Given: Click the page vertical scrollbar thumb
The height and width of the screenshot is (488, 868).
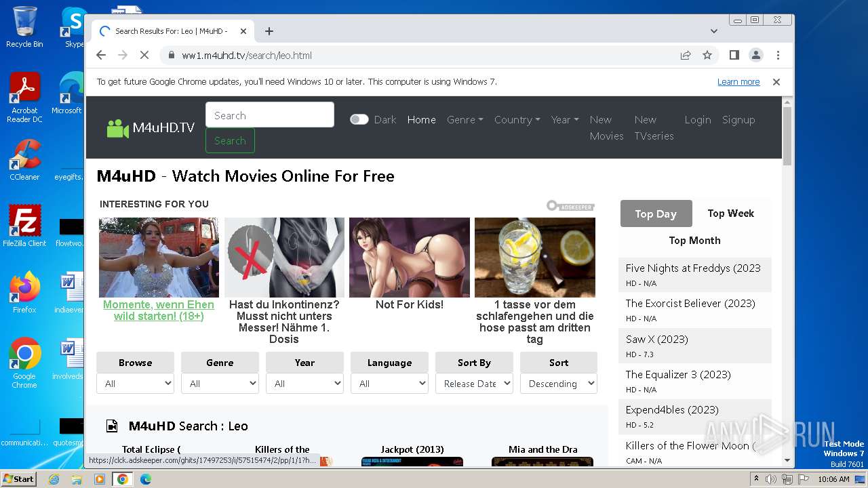Looking at the screenshot, I should (787, 136).
